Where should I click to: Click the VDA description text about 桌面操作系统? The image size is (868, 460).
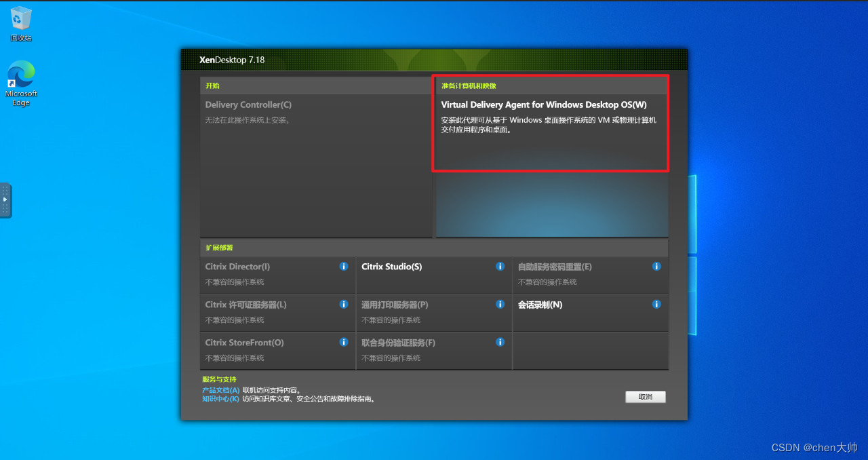click(549, 125)
